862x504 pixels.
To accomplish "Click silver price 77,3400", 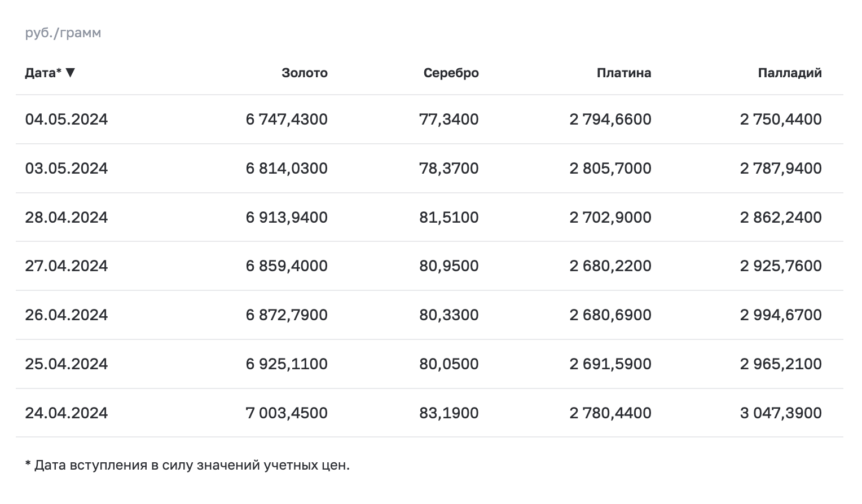I will (x=449, y=120).
